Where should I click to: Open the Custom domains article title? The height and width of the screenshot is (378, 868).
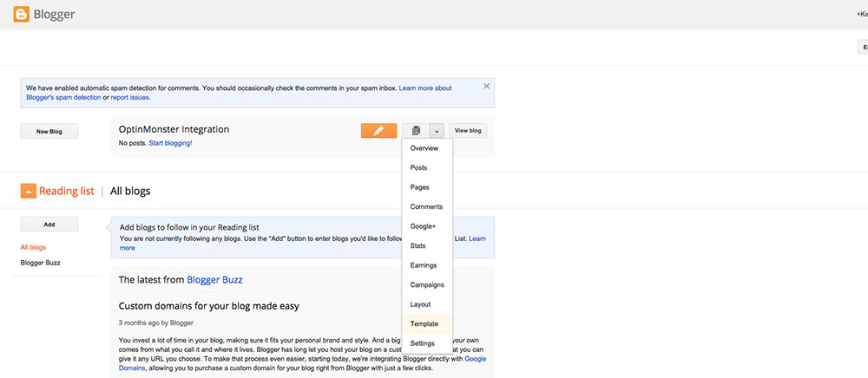click(x=209, y=305)
